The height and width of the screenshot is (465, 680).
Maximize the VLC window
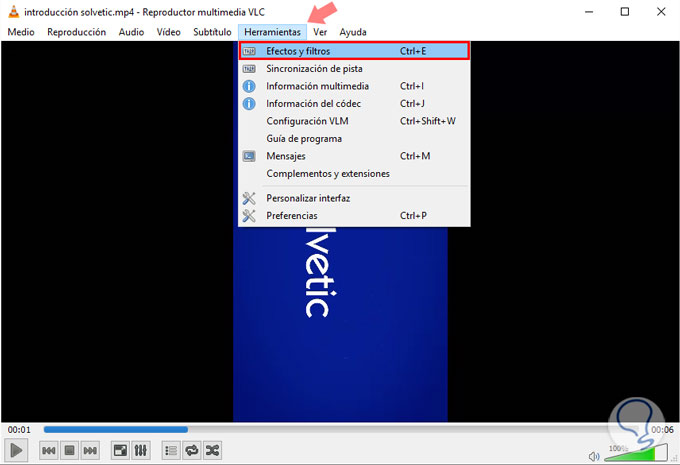[x=625, y=12]
